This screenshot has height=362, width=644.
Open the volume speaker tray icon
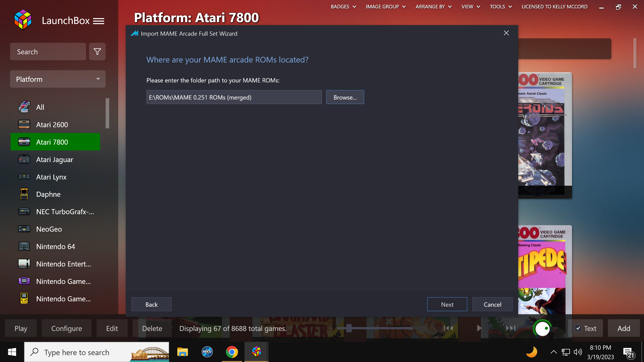tap(577, 352)
